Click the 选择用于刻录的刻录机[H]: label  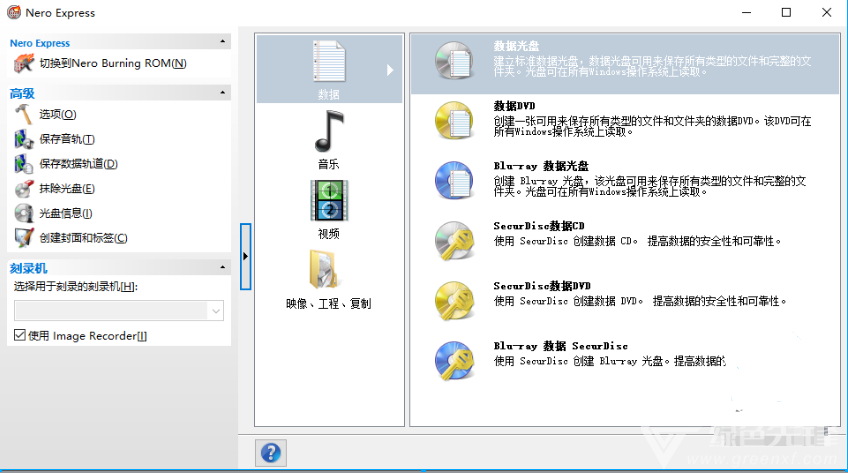pos(76,287)
